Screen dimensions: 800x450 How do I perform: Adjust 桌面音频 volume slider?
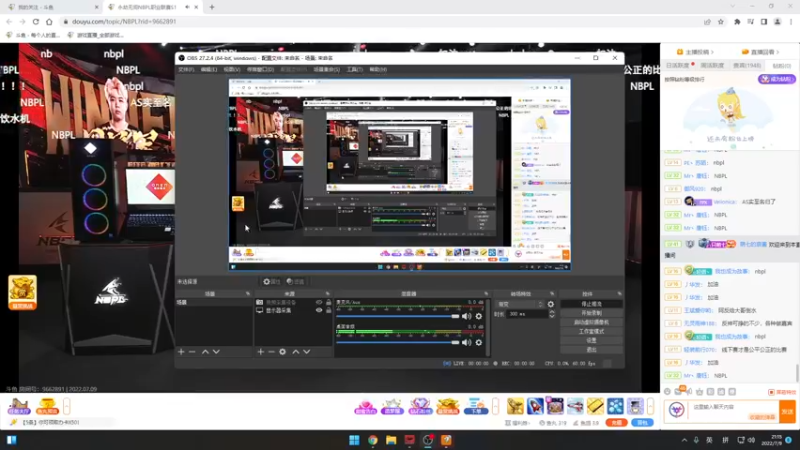(x=398, y=342)
